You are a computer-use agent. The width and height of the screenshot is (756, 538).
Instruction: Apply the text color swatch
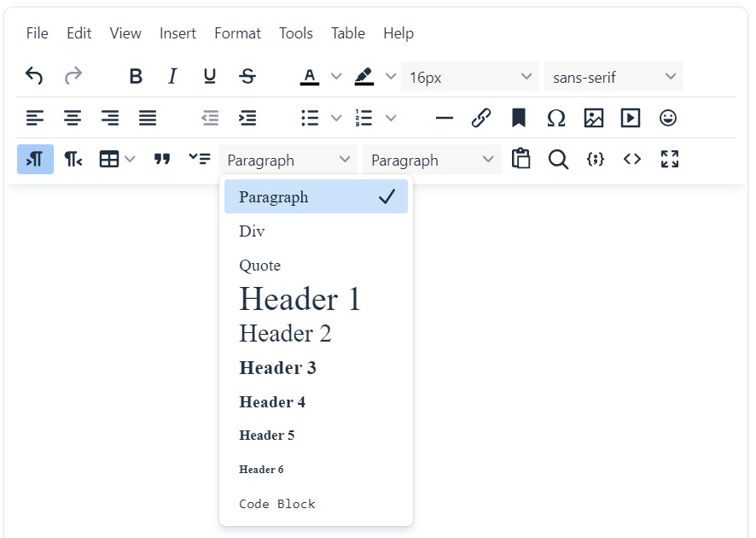click(x=310, y=77)
